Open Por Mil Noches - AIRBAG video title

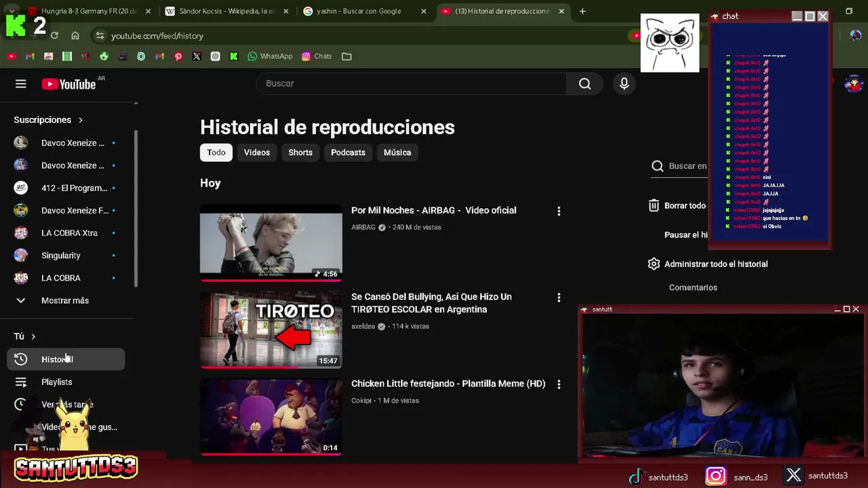pyautogui.click(x=433, y=210)
